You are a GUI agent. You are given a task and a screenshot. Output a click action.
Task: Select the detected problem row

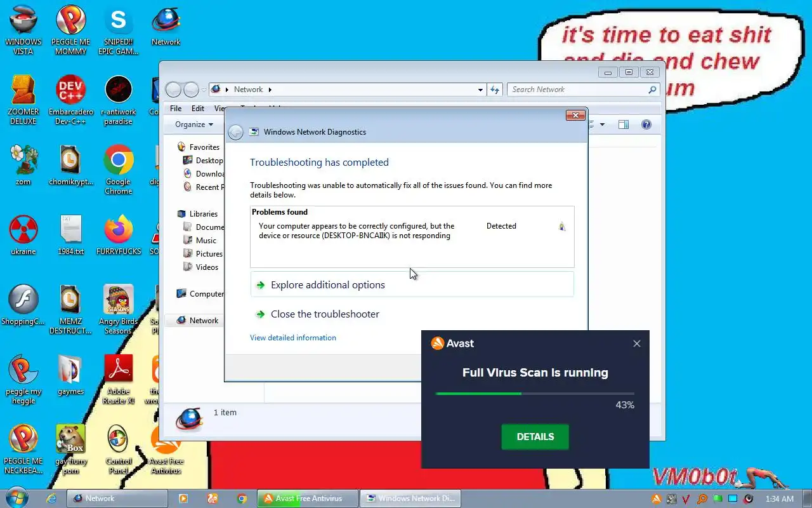pos(412,231)
